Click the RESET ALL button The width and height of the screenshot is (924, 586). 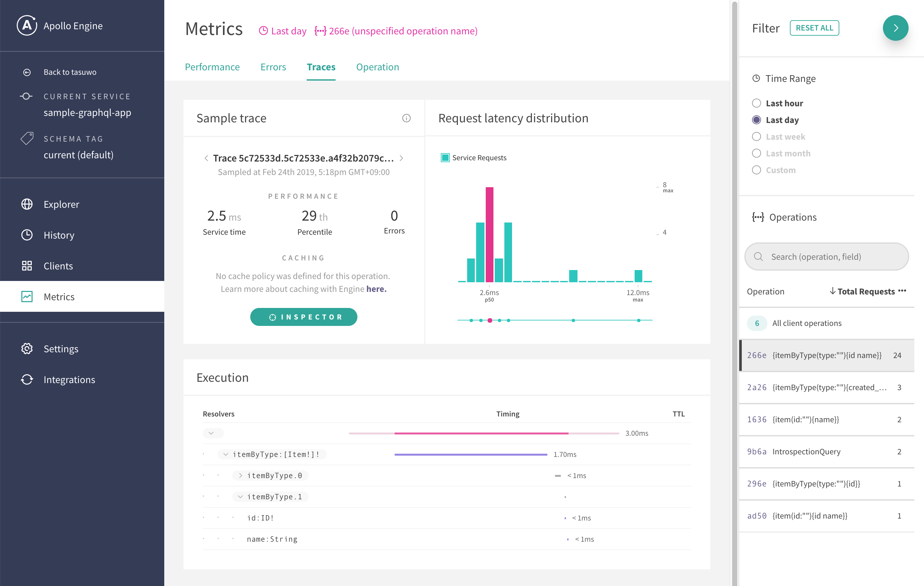(814, 28)
